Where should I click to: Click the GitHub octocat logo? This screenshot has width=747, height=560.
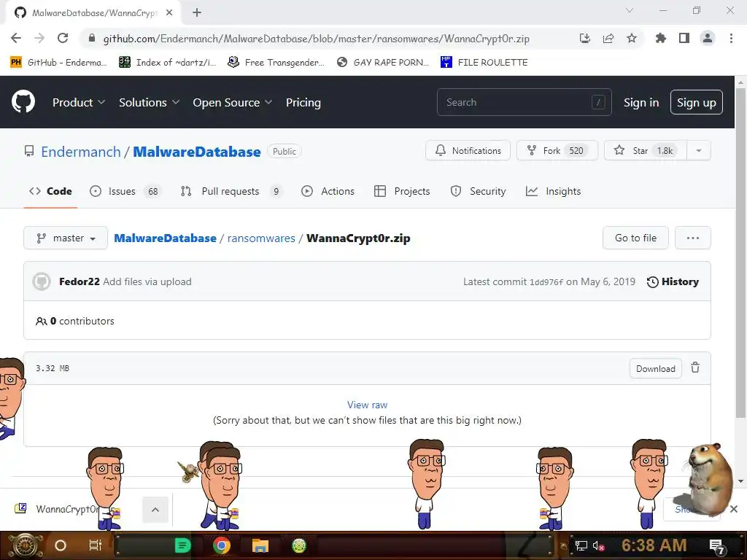pos(23,101)
